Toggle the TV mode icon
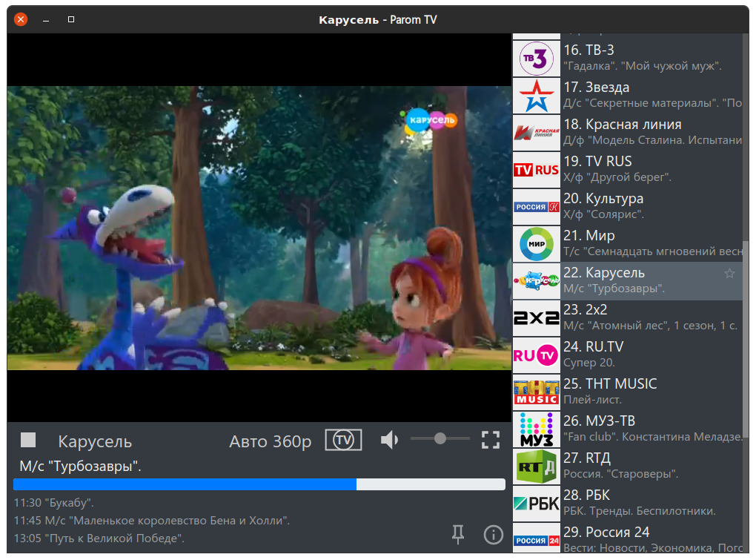The image size is (756, 560). pyautogui.click(x=343, y=440)
